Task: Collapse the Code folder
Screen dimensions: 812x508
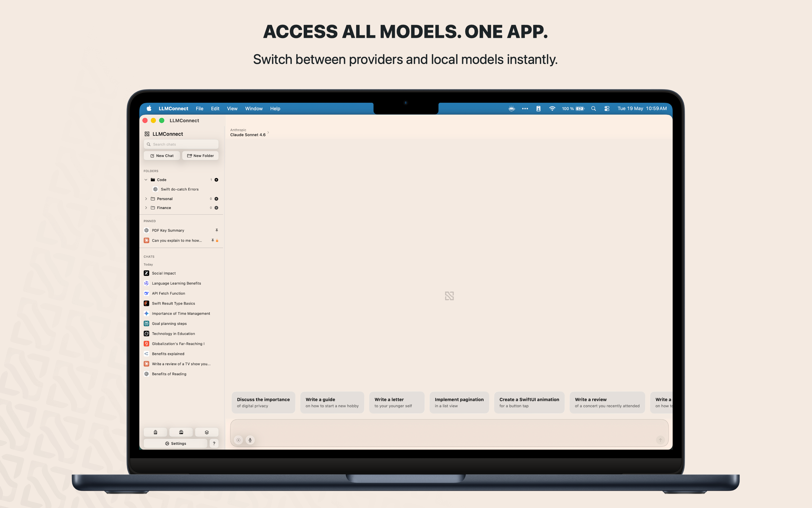Action: [x=146, y=180]
